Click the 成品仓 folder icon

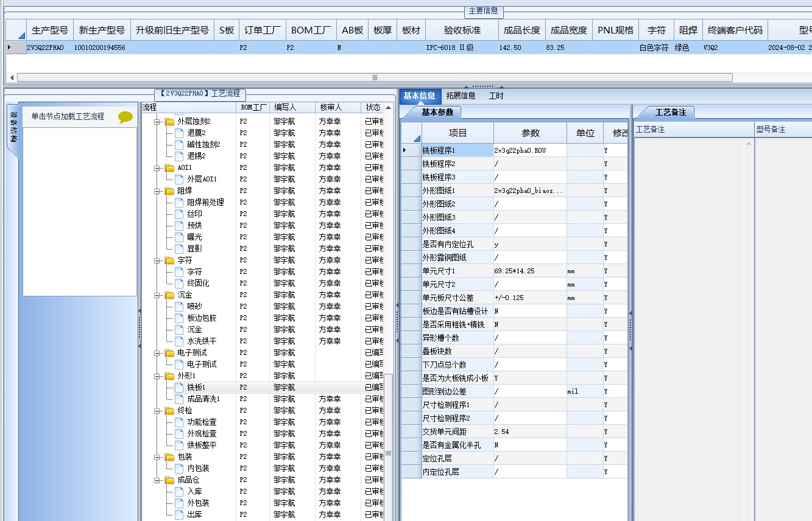(169, 480)
